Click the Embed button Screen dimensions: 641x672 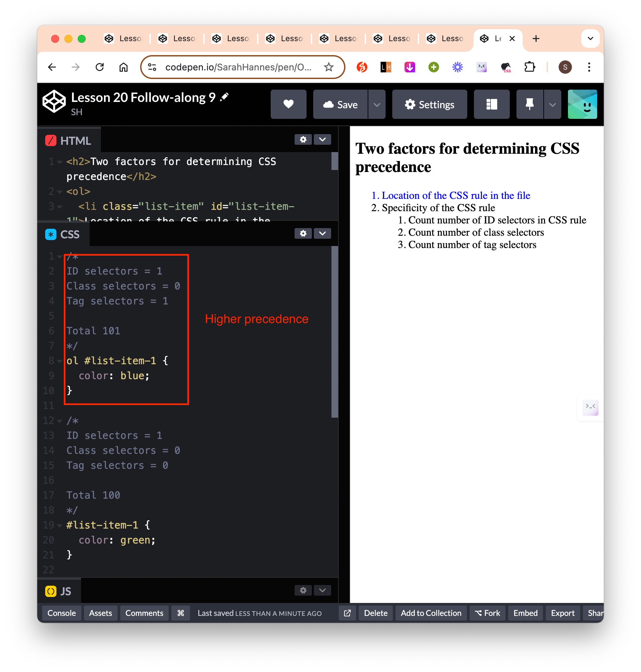click(525, 613)
